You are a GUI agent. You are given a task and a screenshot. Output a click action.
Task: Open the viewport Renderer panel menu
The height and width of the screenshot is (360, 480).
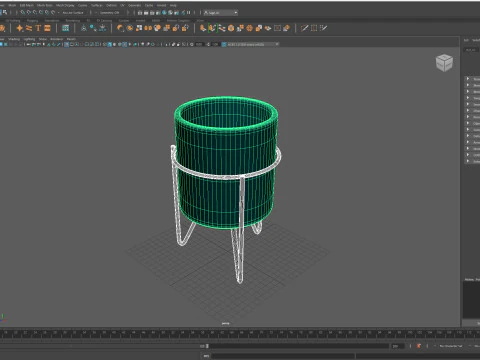click(x=57, y=39)
